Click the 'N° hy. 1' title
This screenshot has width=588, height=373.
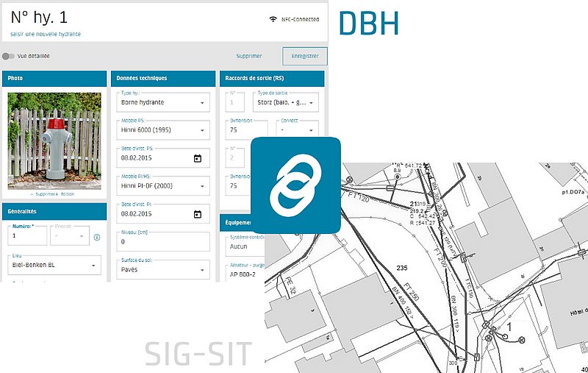point(39,17)
